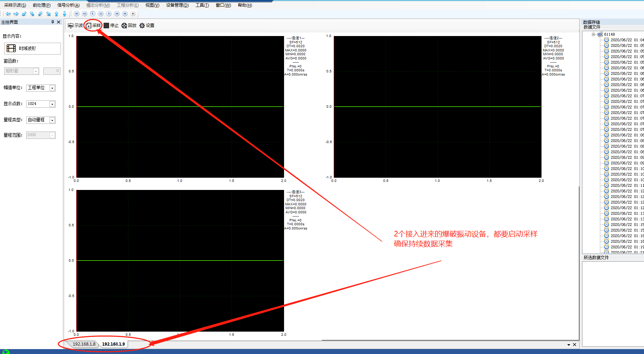Open the 显示点数 1024 dropdown
Image resolution: width=644 pixels, height=354 pixels.
click(52, 104)
